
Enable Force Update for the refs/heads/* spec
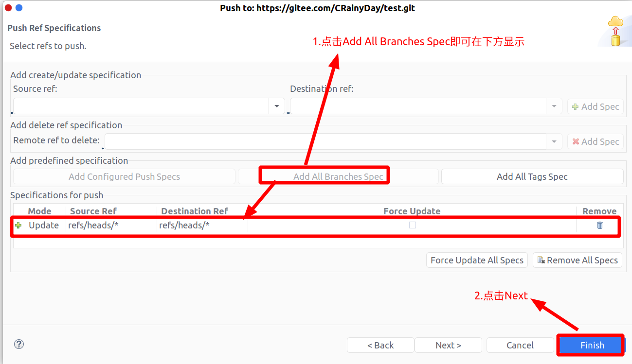pyautogui.click(x=412, y=225)
